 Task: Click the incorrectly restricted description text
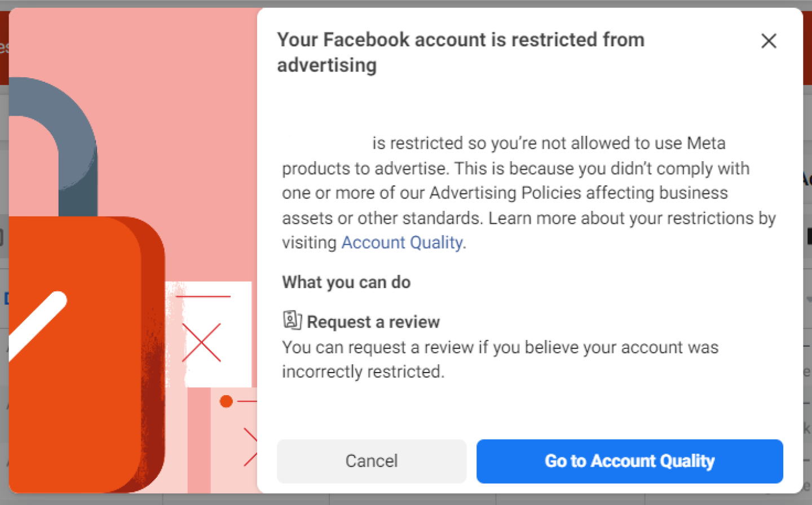(500, 359)
